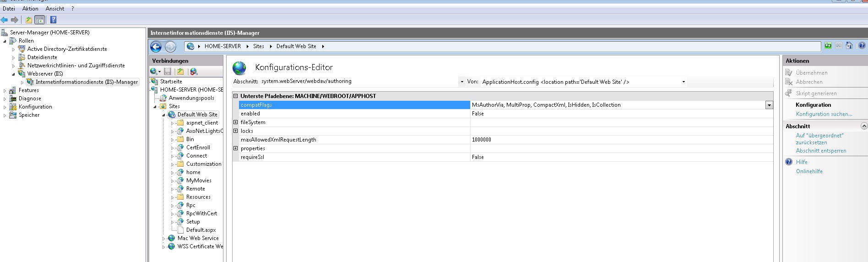Click the Konfiguration suchen link

coord(824,114)
